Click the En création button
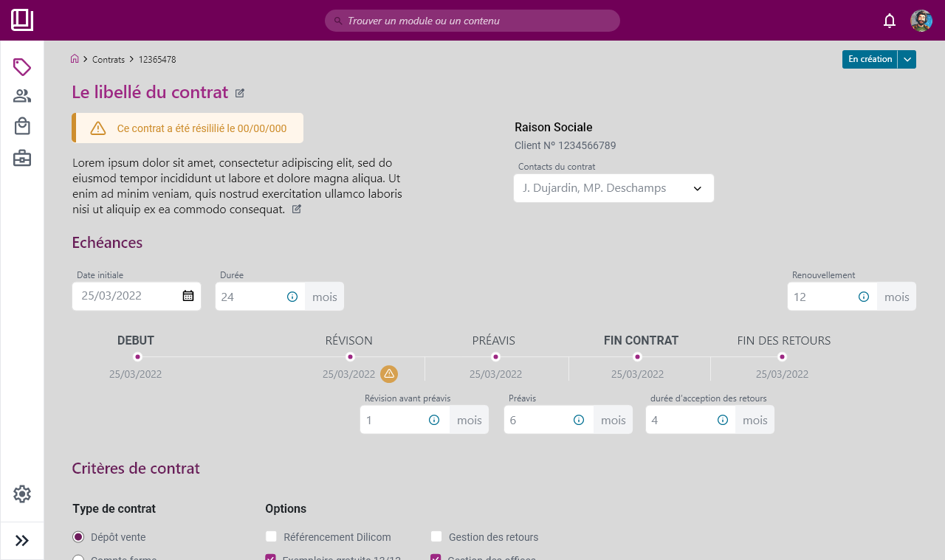Viewport: 945px width, 560px height. [x=870, y=59]
